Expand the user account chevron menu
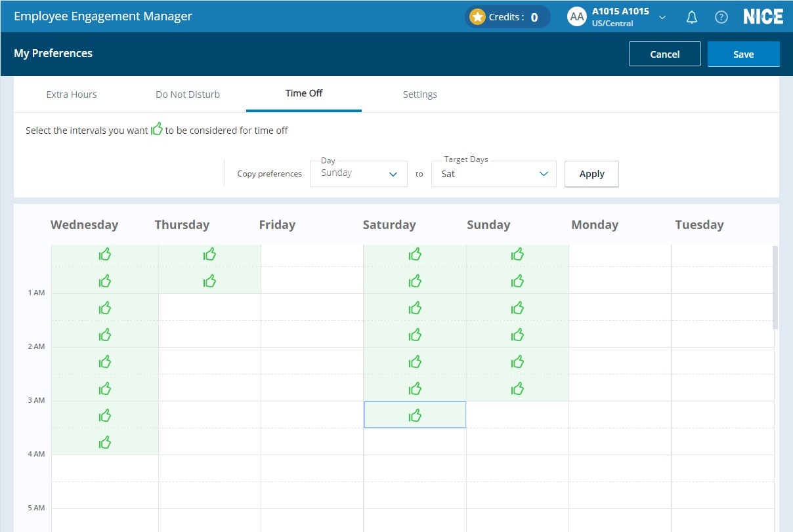The image size is (793, 532). pos(662,17)
